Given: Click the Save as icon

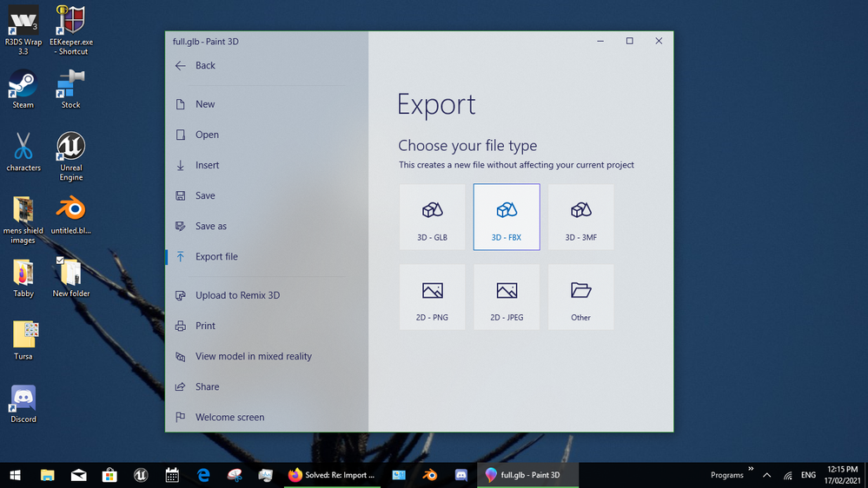Looking at the screenshot, I should 181,226.
